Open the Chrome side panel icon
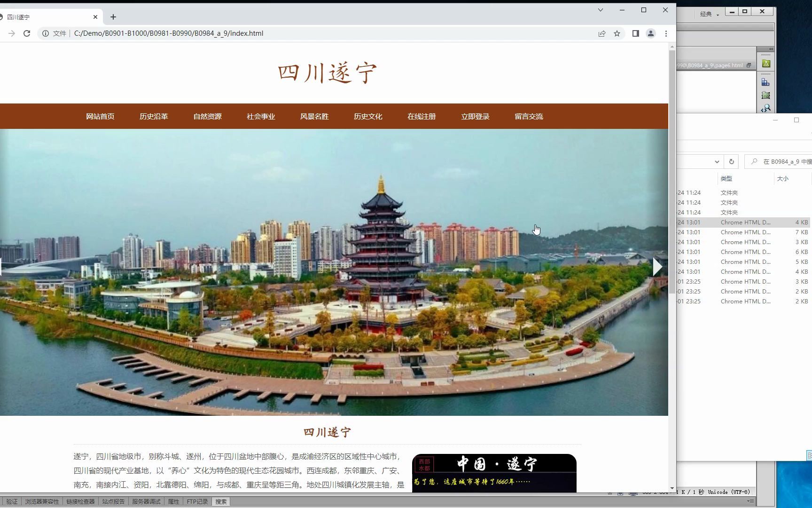This screenshot has height=508, width=812. (x=635, y=33)
